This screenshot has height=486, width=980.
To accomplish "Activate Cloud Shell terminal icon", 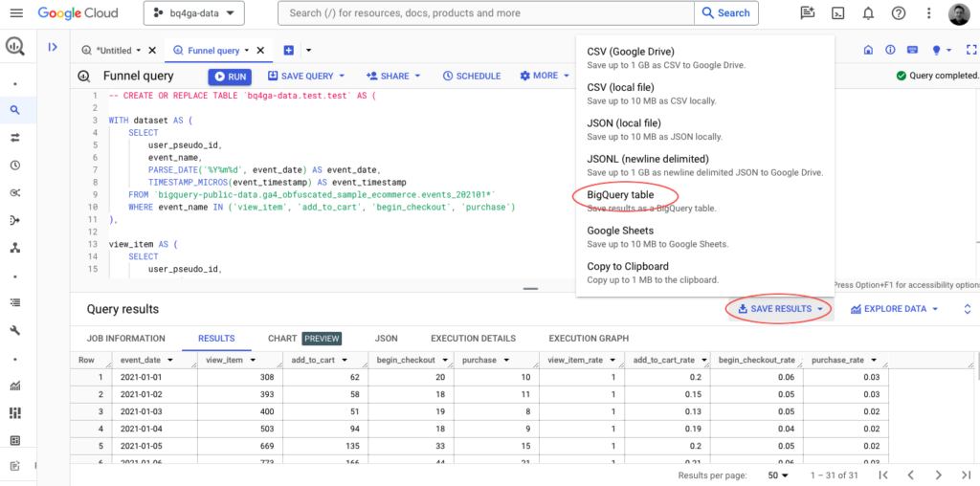I will pyautogui.click(x=838, y=13).
